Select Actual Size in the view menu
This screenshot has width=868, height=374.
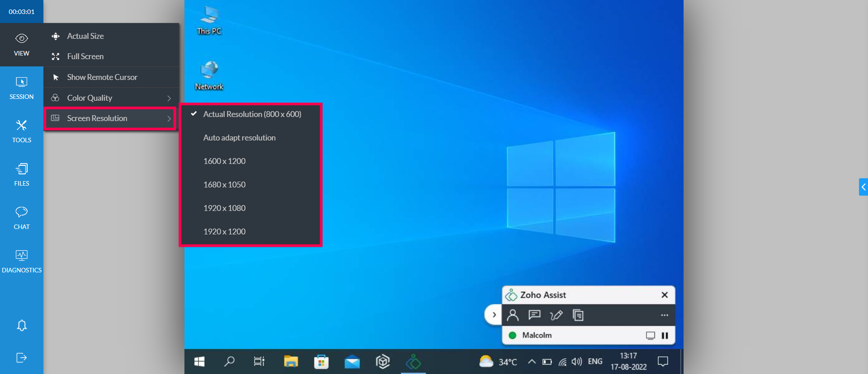point(111,36)
